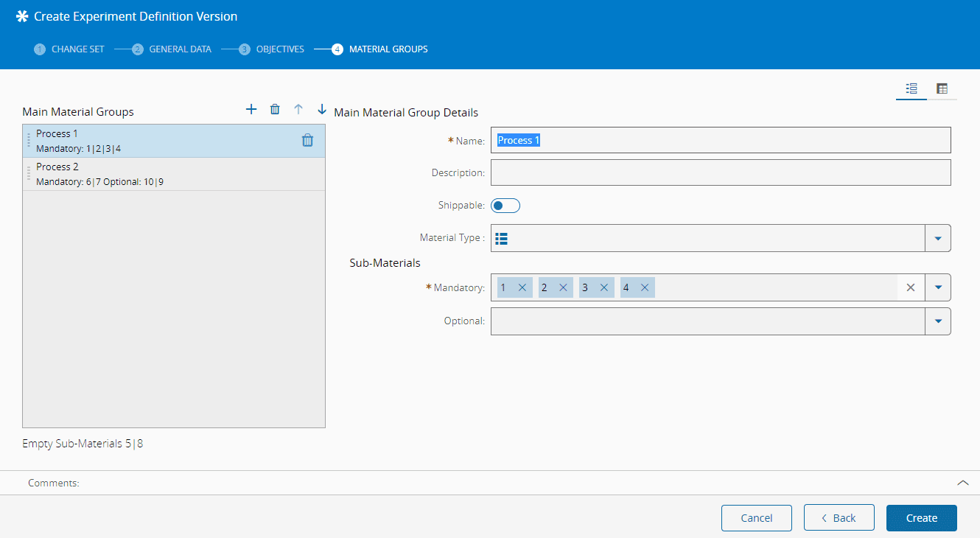Click the toolbar delete trash icon
This screenshot has width=980, height=538.
tap(275, 109)
